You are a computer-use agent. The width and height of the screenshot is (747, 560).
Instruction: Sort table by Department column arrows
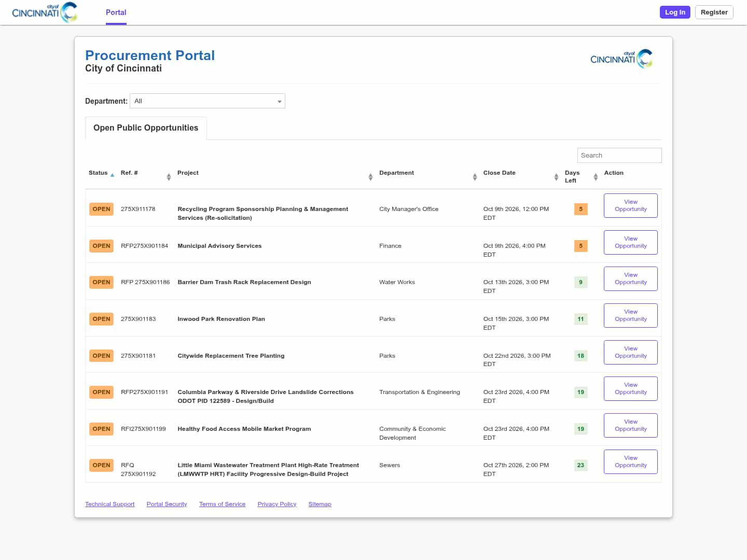tap(475, 177)
